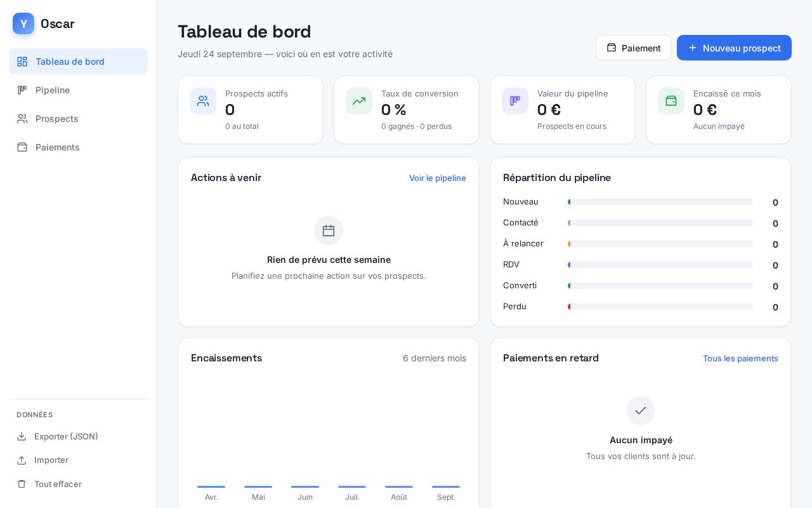Click the Importer option
The width and height of the screenshot is (812, 508).
pos(78,460)
